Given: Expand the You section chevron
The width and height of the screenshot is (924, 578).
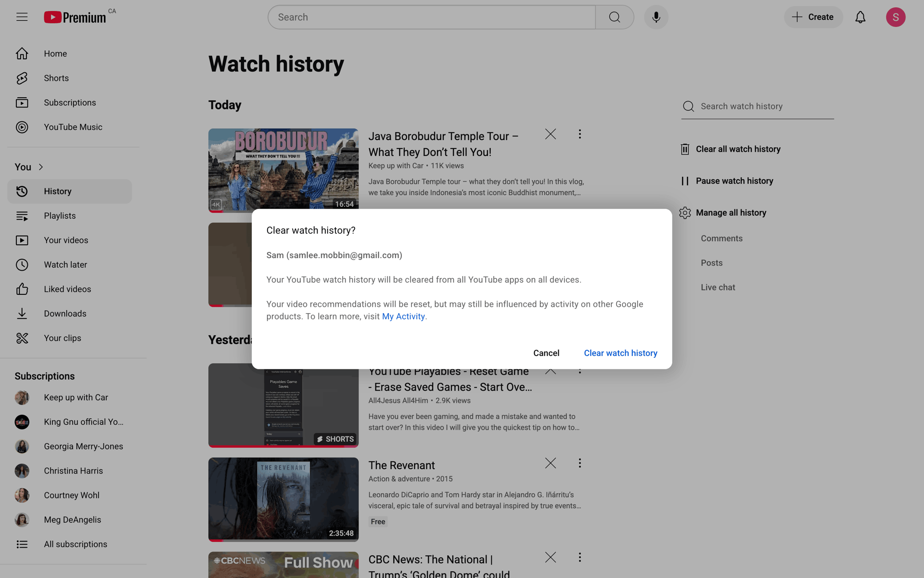Looking at the screenshot, I should [41, 167].
